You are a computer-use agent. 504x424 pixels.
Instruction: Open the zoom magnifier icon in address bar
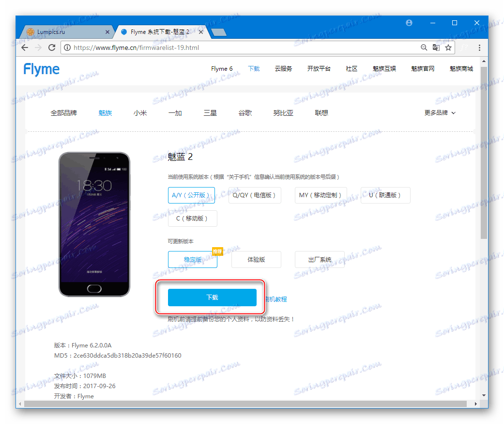coord(424,47)
